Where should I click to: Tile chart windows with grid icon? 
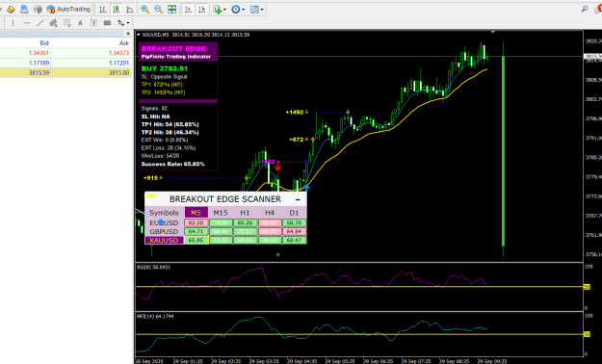pyautogui.click(x=172, y=10)
